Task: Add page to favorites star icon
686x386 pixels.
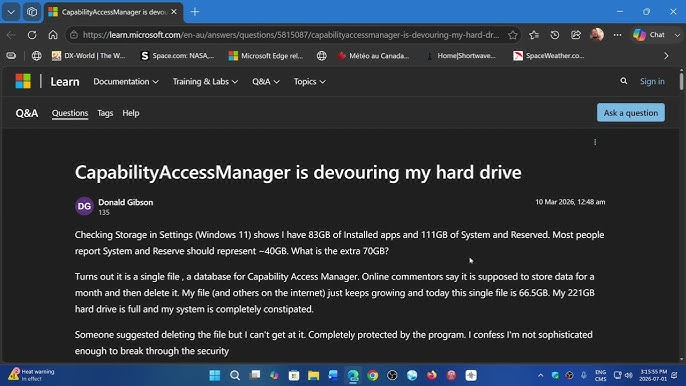Action: (x=513, y=35)
